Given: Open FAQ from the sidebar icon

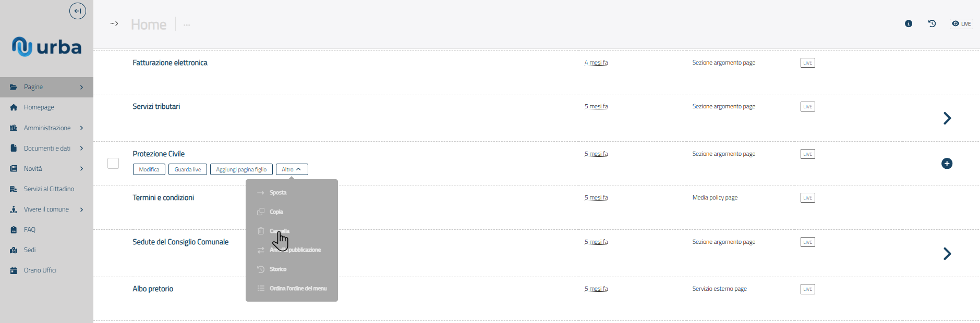Looking at the screenshot, I should tap(14, 230).
